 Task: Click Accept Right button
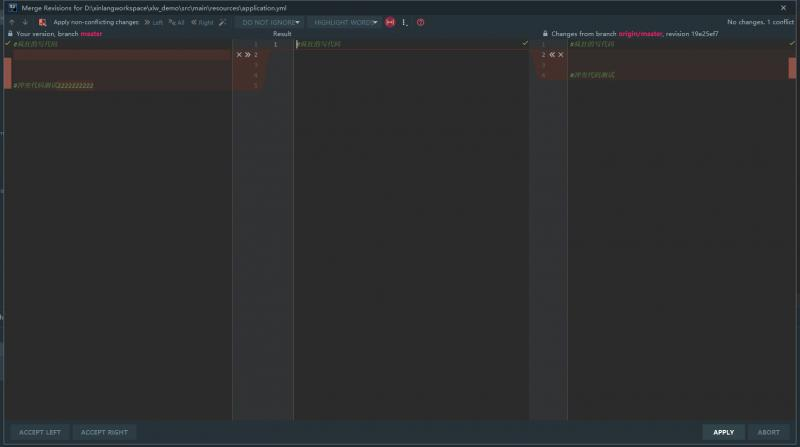104,432
